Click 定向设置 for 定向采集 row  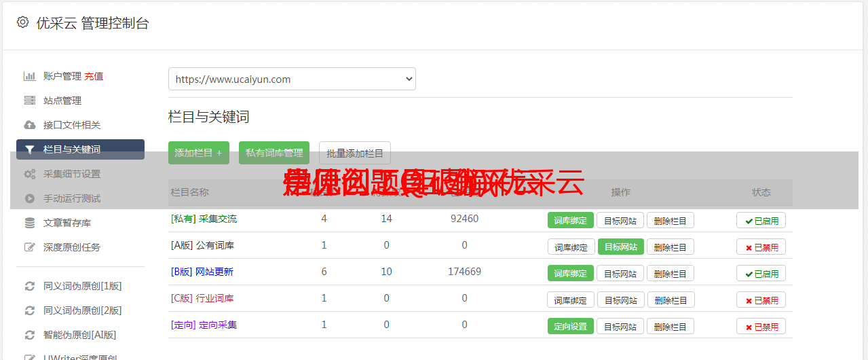pyautogui.click(x=571, y=326)
